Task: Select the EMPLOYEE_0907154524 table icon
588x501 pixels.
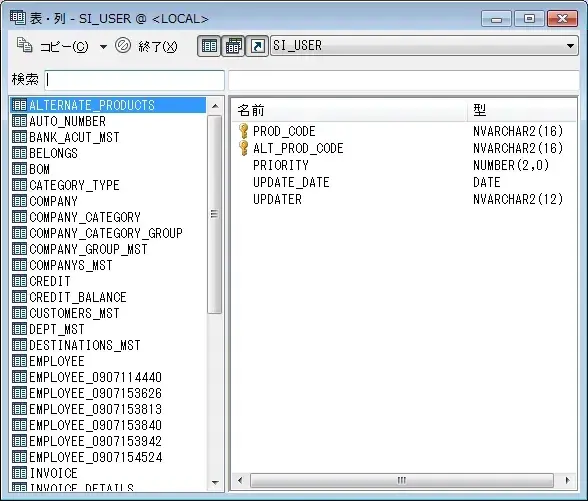Action: [x=19, y=457]
